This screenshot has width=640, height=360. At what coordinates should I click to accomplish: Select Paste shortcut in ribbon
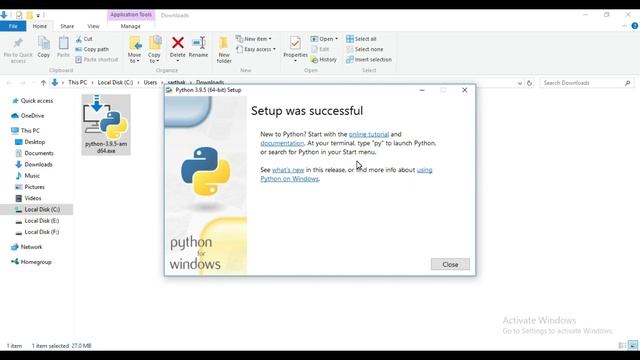coord(97,59)
